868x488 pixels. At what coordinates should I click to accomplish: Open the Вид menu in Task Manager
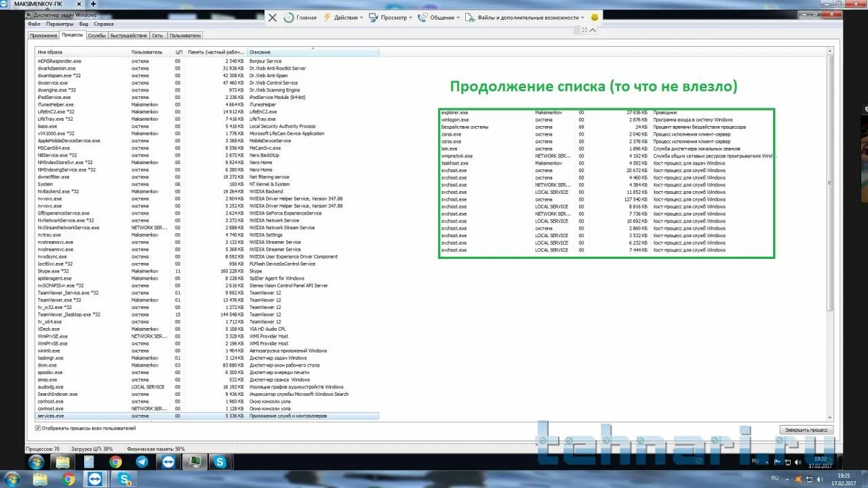click(83, 24)
